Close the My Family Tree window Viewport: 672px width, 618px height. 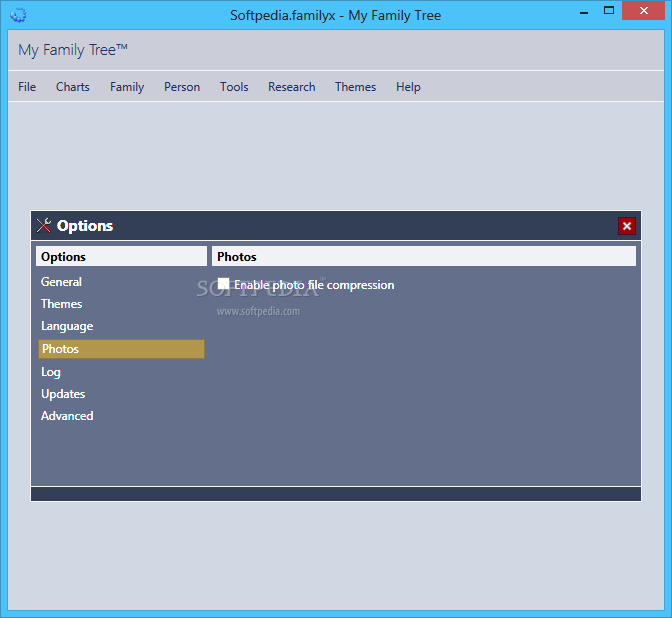[x=644, y=11]
